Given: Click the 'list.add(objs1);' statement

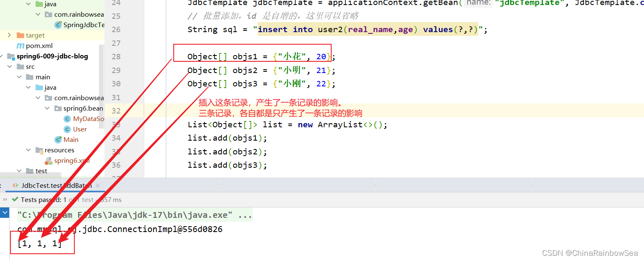Looking at the screenshot, I should (x=227, y=138).
